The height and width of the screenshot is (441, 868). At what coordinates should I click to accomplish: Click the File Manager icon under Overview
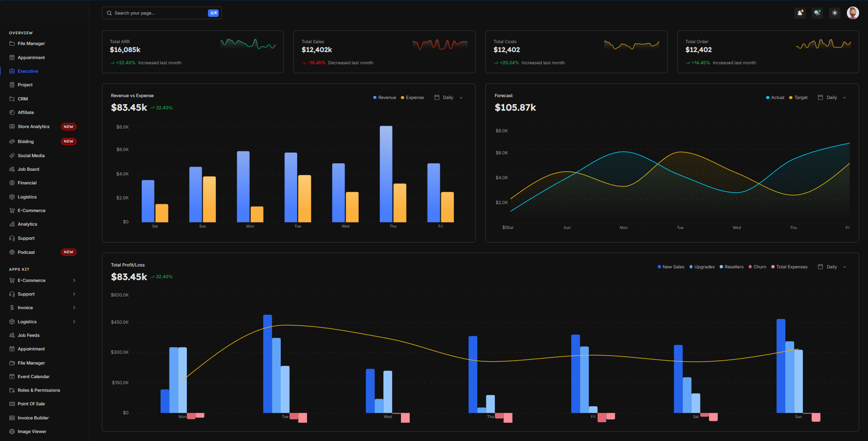pos(12,44)
